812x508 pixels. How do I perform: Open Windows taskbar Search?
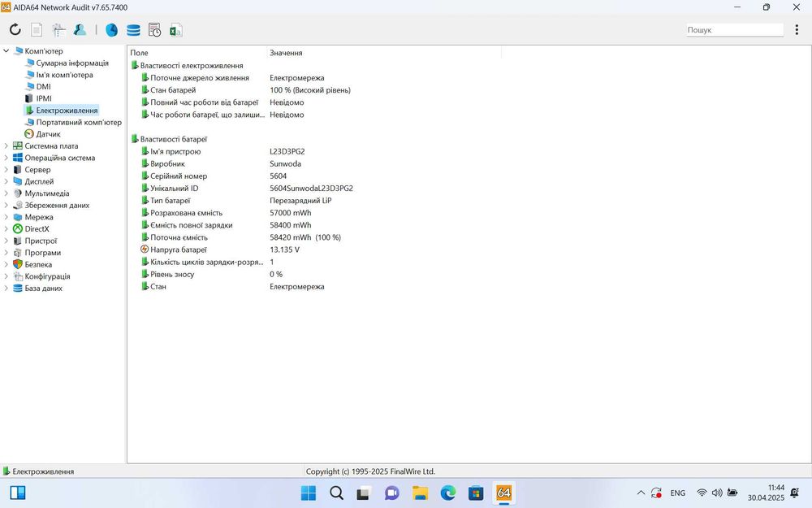(336, 493)
